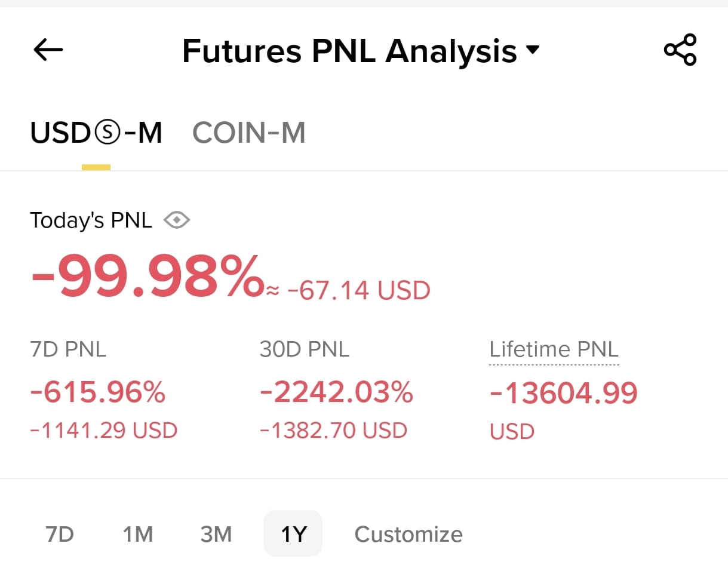
Task: Toggle the eye icon beside Today's PNL
Action: pyautogui.click(x=177, y=221)
